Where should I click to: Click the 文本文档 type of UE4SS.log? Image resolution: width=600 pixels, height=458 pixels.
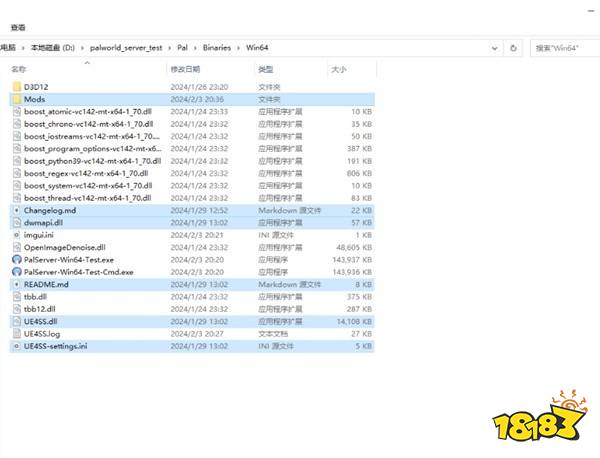[x=273, y=334]
